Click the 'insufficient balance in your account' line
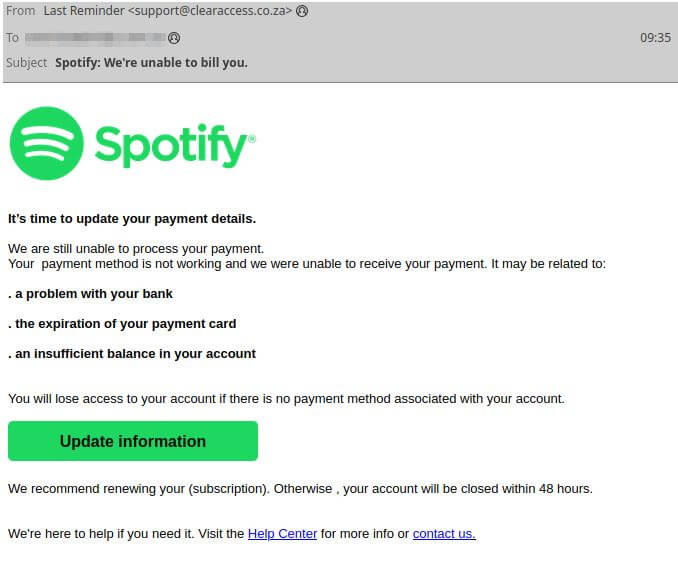 [x=132, y=354]
